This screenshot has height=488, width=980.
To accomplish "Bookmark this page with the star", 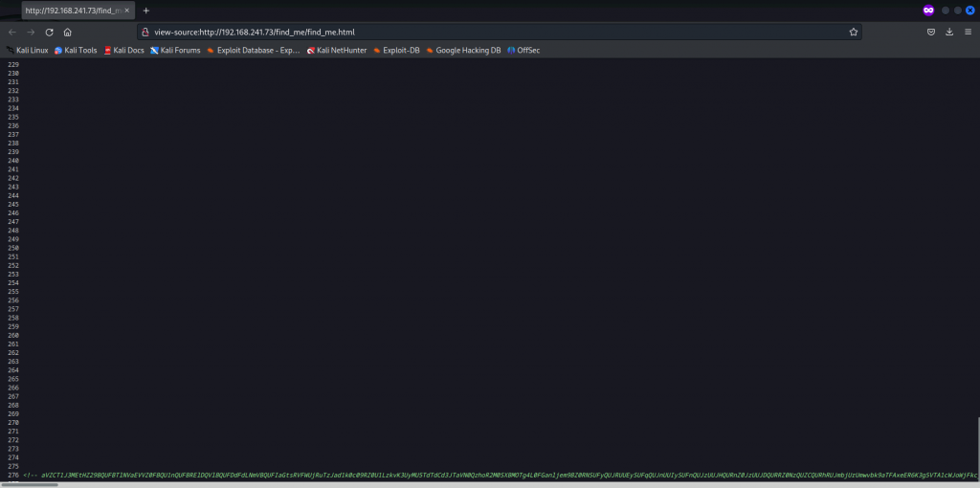I will click(x=853, y=32).
